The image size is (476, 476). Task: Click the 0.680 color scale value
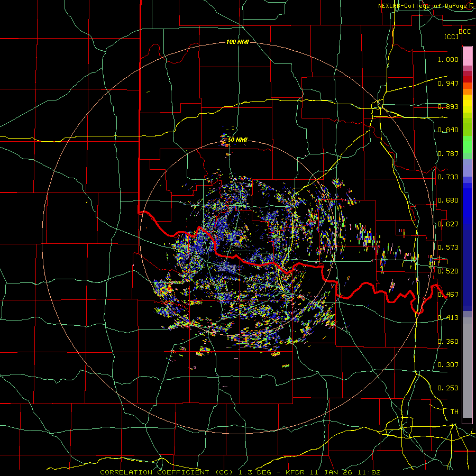click(x=448, y=200)
